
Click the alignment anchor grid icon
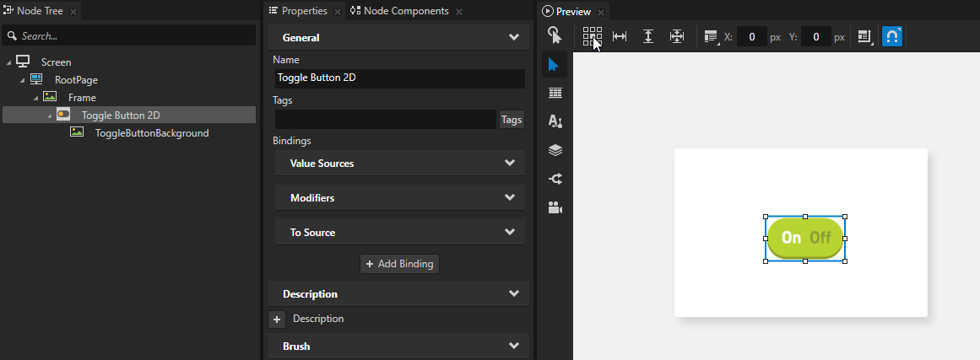click(x=592, y=36)
